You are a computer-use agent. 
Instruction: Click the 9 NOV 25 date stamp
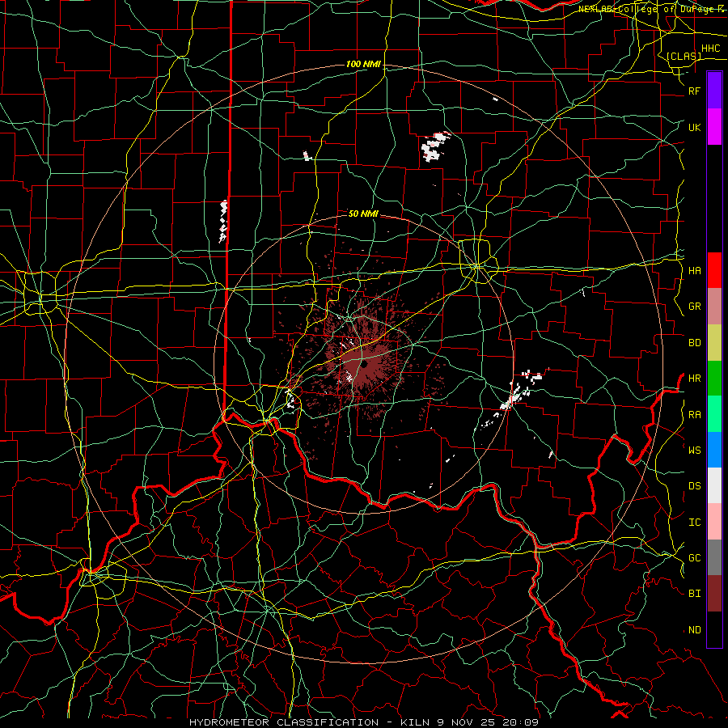(468, 722)
